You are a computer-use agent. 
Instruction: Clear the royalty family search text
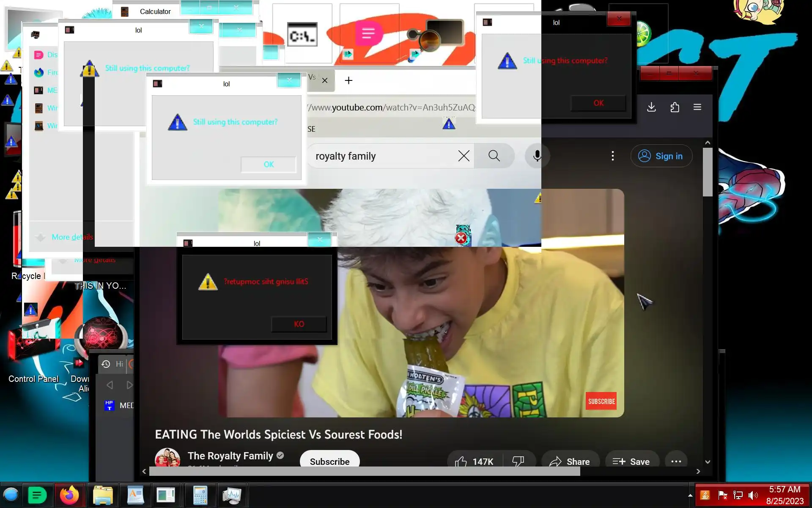pos(464,156)
